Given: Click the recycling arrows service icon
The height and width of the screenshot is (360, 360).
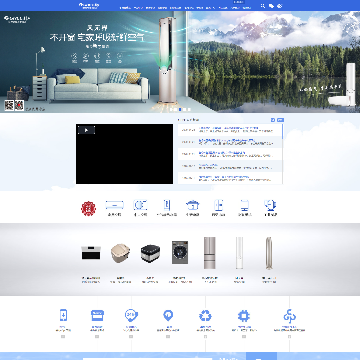Looking at the screenshot, I should tap(205, 315).
